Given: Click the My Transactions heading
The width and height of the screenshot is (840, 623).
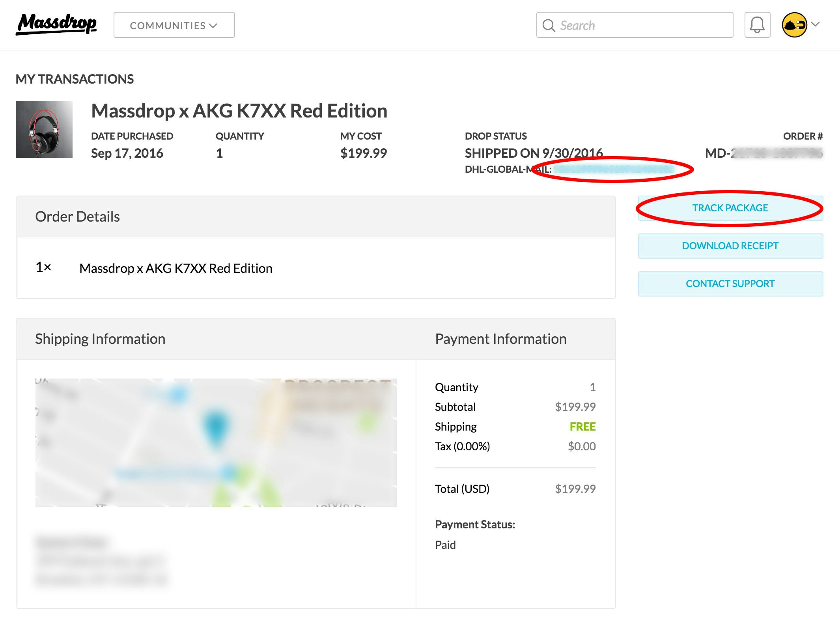Looking at the screenshot, I should click(x=75, y=79).
